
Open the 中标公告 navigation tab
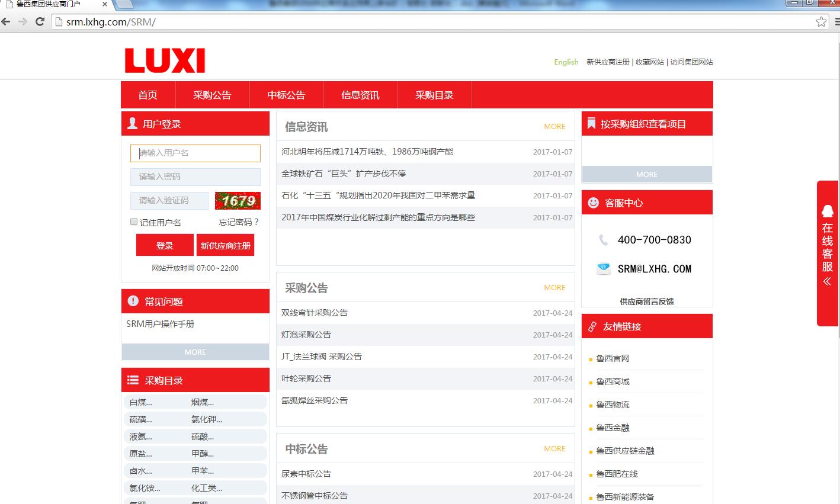click(286, 95)
